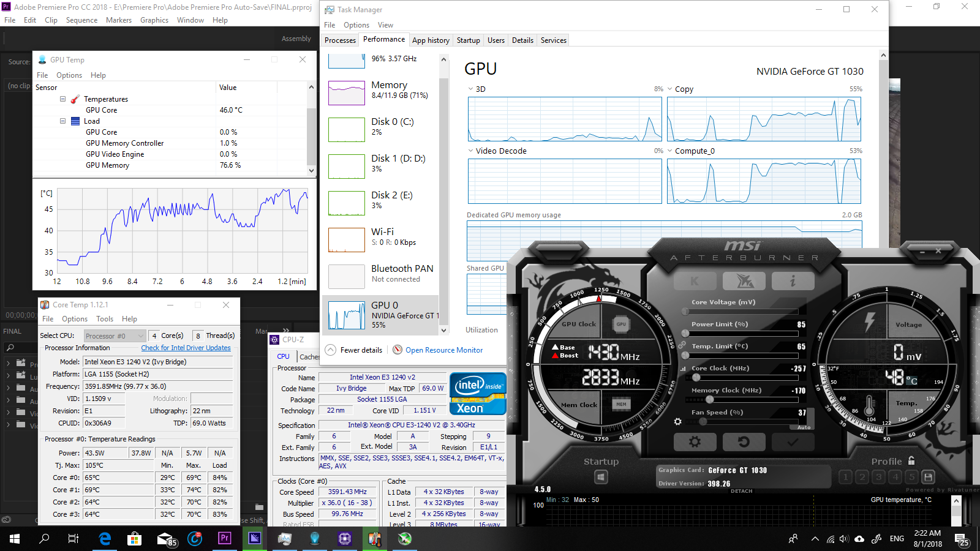The width and height of the screenshot is (980, 551).
Task: Switch to Adobe Media Encoder on the taskbar
Action: pos(255,539)
